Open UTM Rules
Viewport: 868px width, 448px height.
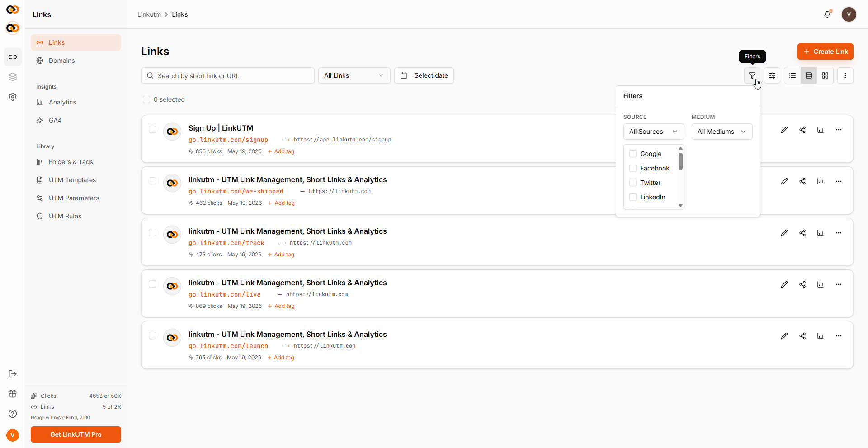click(76, 216)
